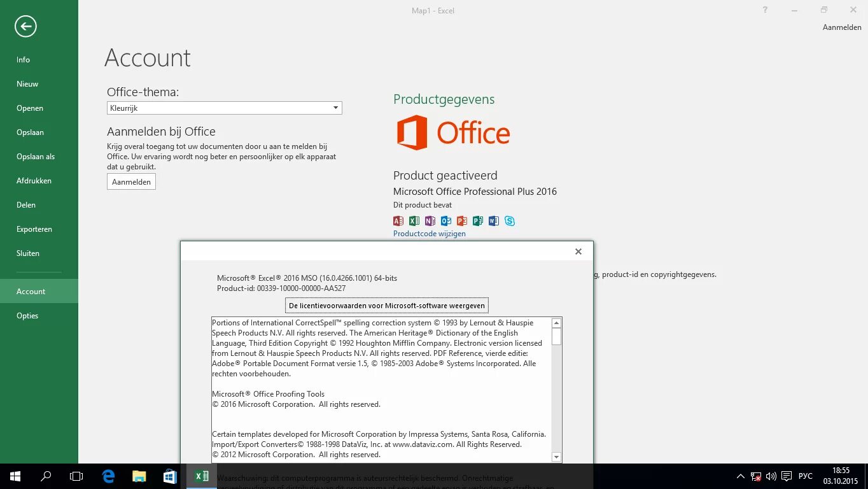Viewport: 868px width, 489px height.
Task: Click the Access icon under Dit product bevat
Action: 398,221
